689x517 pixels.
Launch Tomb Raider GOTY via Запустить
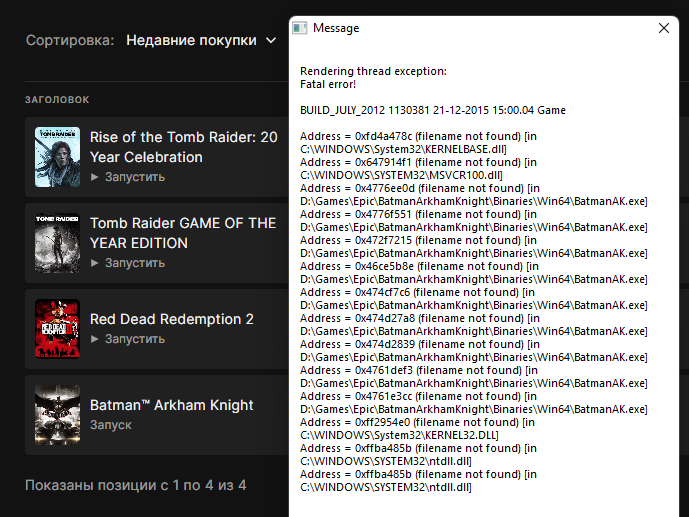tap(135, 263)
